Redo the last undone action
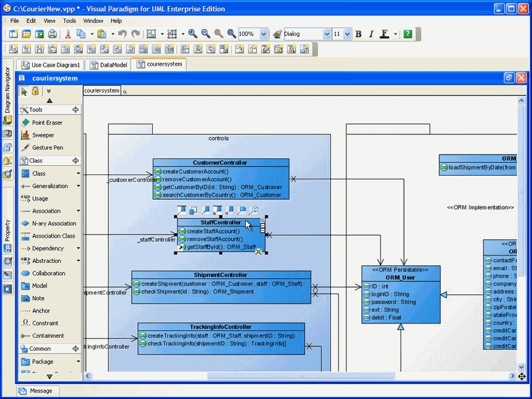 (x=135, y=33)
